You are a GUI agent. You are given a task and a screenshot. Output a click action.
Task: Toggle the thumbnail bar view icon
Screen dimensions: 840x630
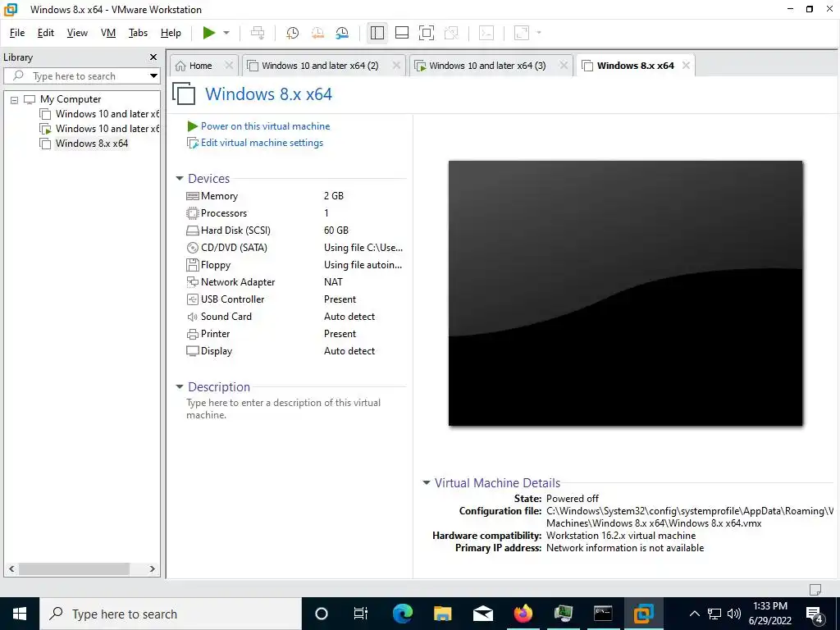tap(402, 33)
